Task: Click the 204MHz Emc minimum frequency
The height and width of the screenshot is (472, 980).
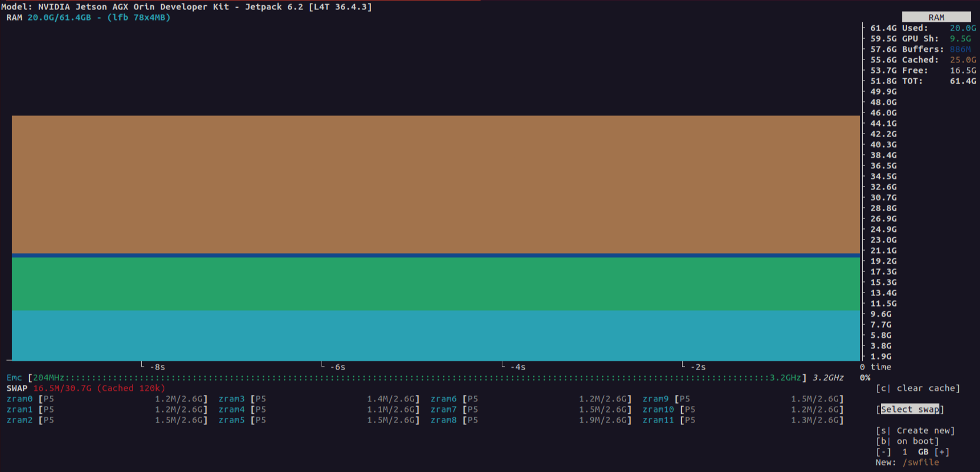Action: [48, 377]
